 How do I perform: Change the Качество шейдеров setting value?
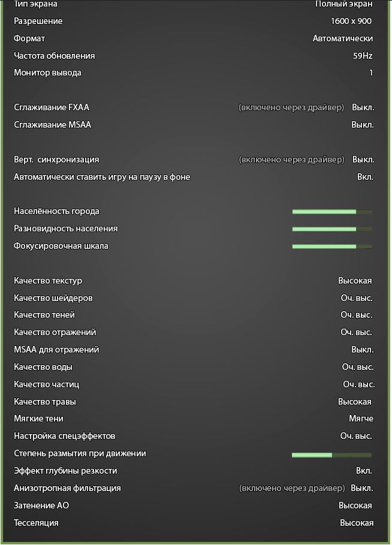click(357, 299)
